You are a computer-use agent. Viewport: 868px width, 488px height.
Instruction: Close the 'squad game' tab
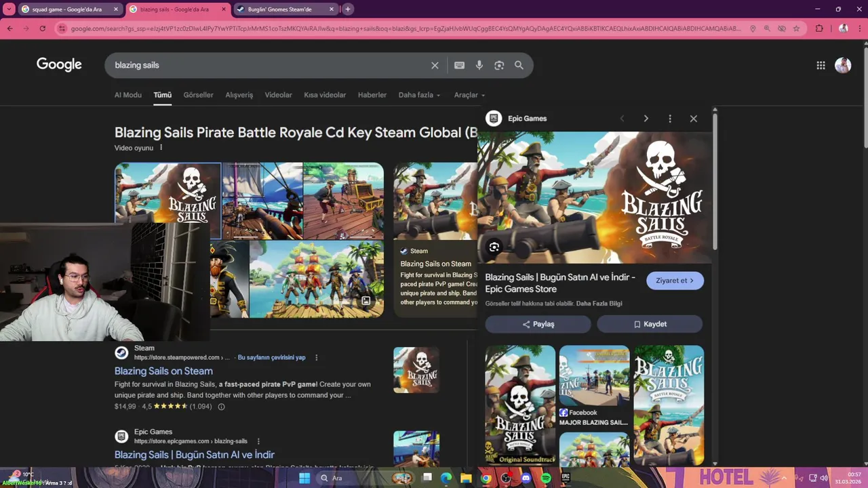(116, 9)
